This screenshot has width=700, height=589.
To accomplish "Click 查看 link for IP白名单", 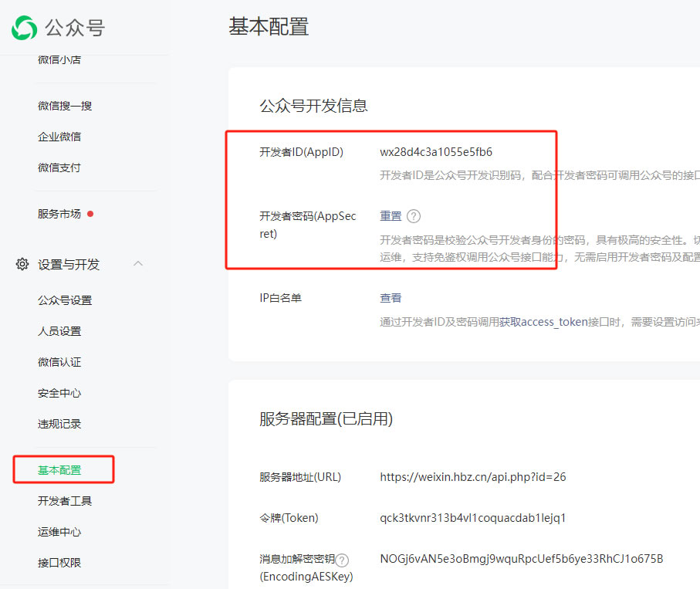I will [x=391, y=298].
